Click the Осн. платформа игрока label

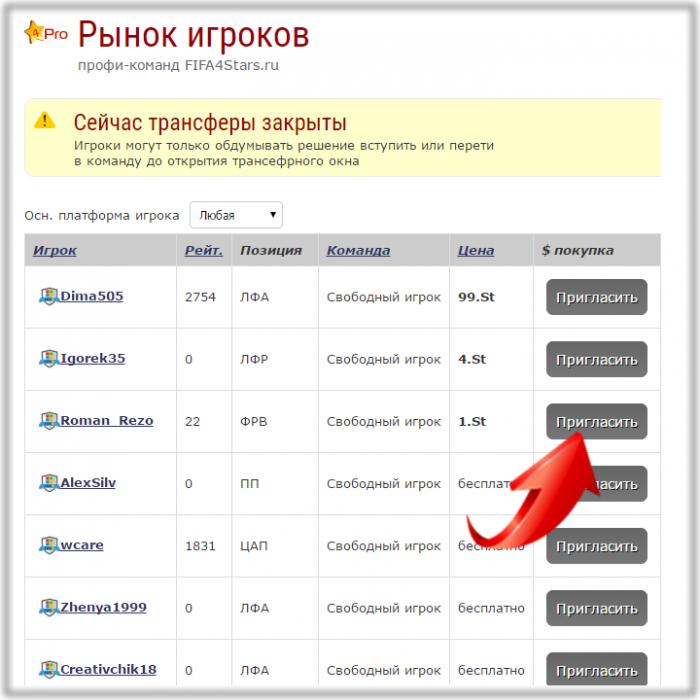102,216
